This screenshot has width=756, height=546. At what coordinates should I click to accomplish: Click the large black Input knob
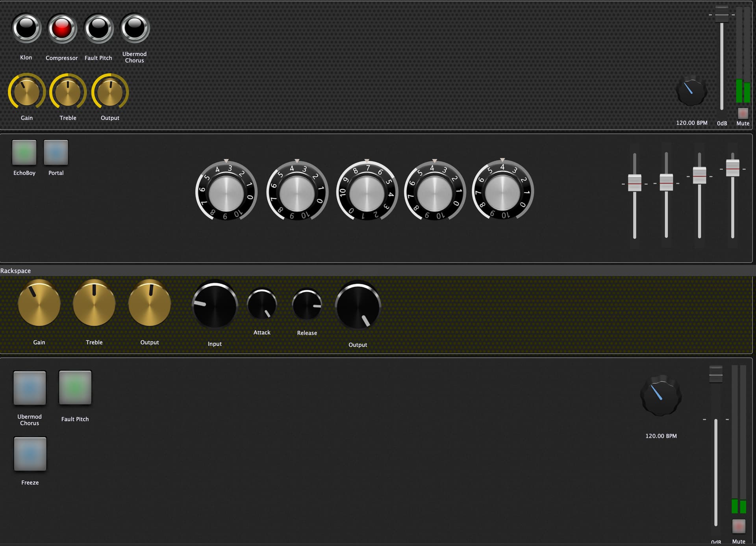pyautogui.click(x=215, y=304)
